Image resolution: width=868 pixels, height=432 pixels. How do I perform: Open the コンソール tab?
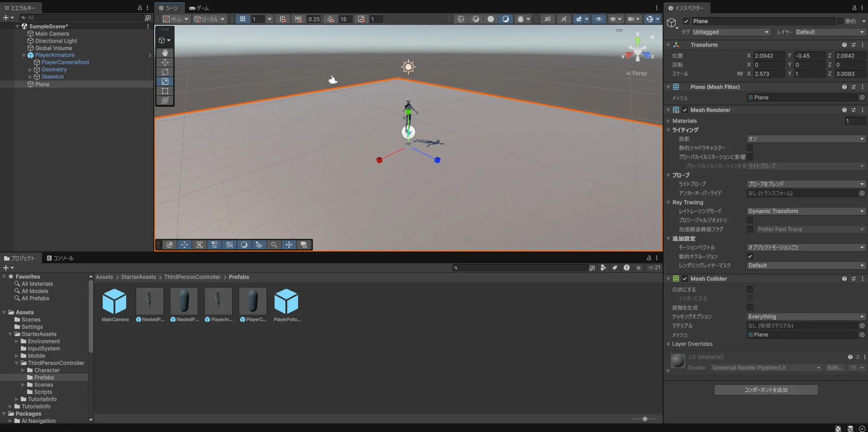[x=60, y=258]
